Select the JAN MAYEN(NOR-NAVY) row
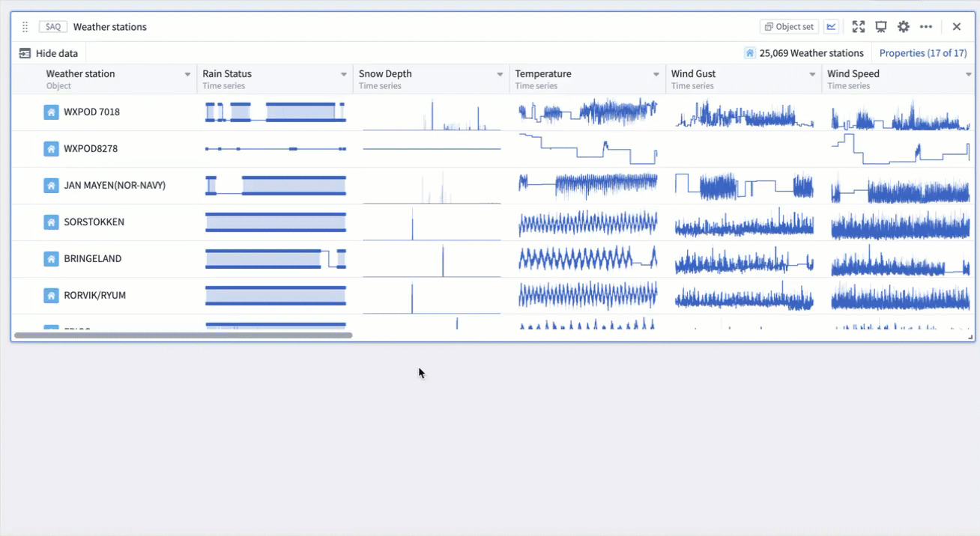Image resolution: width=980 pixels, height=536 pixels. coord(115,186)
